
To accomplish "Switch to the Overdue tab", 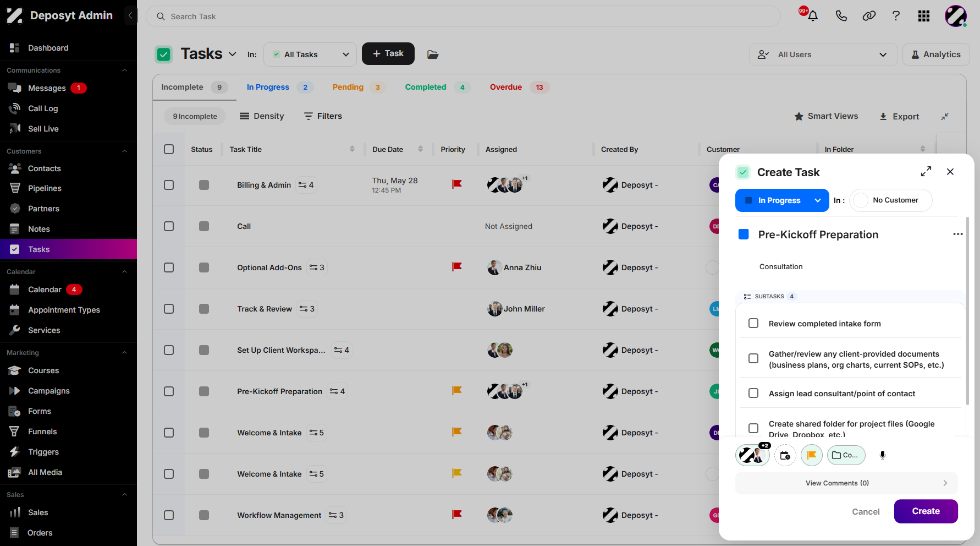I will point(519,87).
